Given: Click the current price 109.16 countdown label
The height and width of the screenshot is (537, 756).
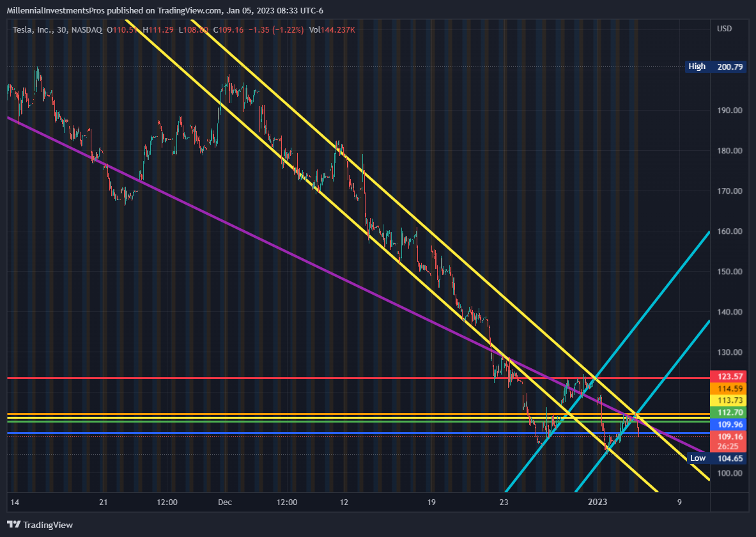Looking at the screenshot, I should [728, 441].
